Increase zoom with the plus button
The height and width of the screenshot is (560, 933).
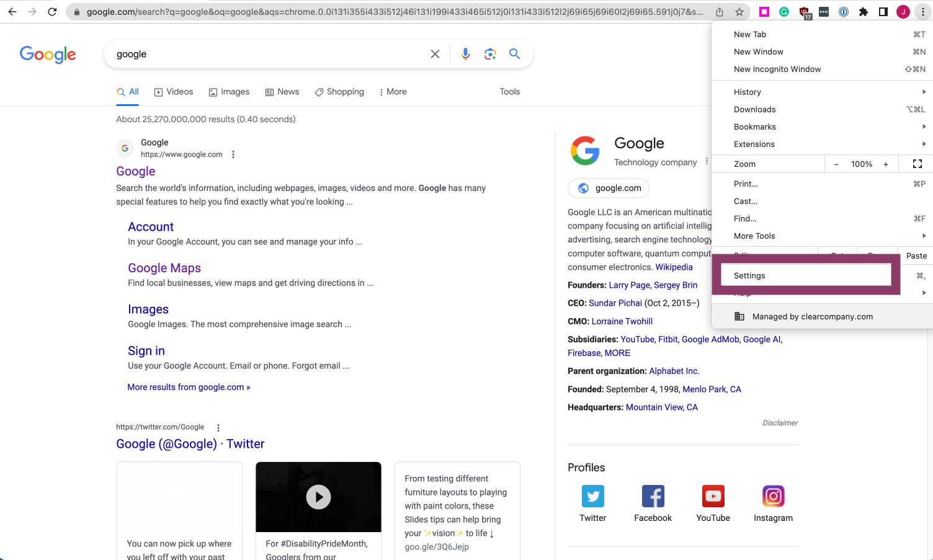886,164
